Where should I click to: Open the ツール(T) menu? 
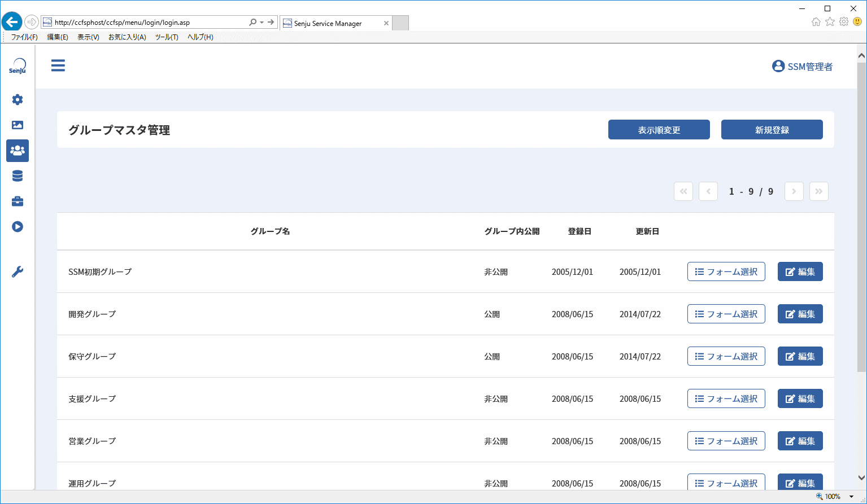click(x=167, y=37)
